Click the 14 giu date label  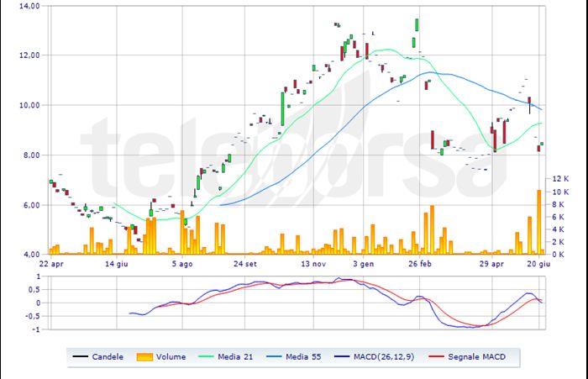[x=117, y=264]
